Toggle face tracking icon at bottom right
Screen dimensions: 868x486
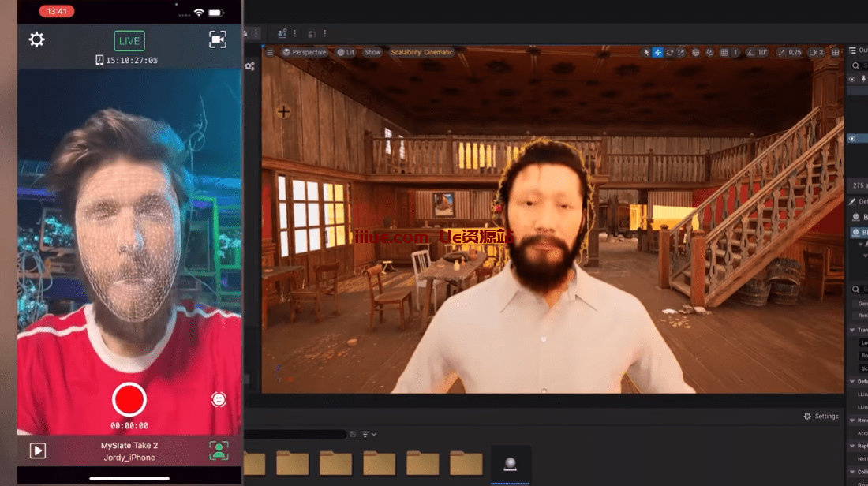click(x=219, y=450)
